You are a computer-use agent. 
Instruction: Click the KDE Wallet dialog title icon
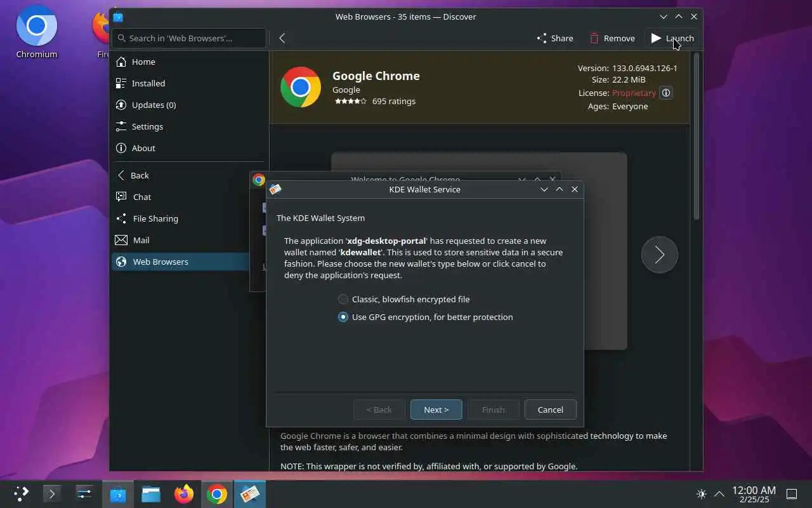(275, 189)
